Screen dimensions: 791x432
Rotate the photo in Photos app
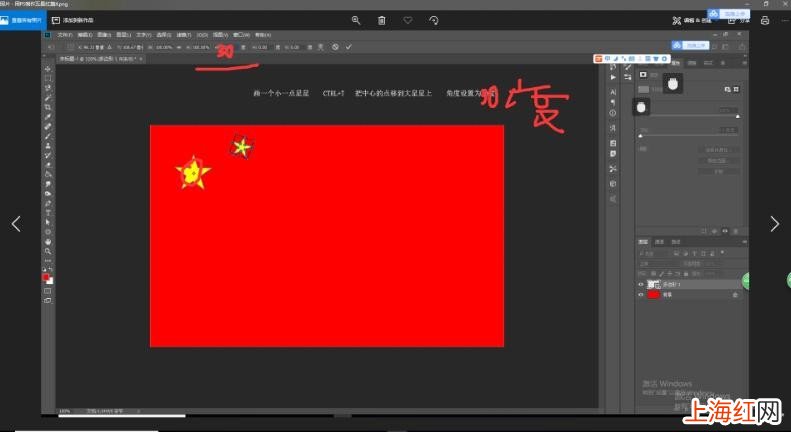pos(434,20)
